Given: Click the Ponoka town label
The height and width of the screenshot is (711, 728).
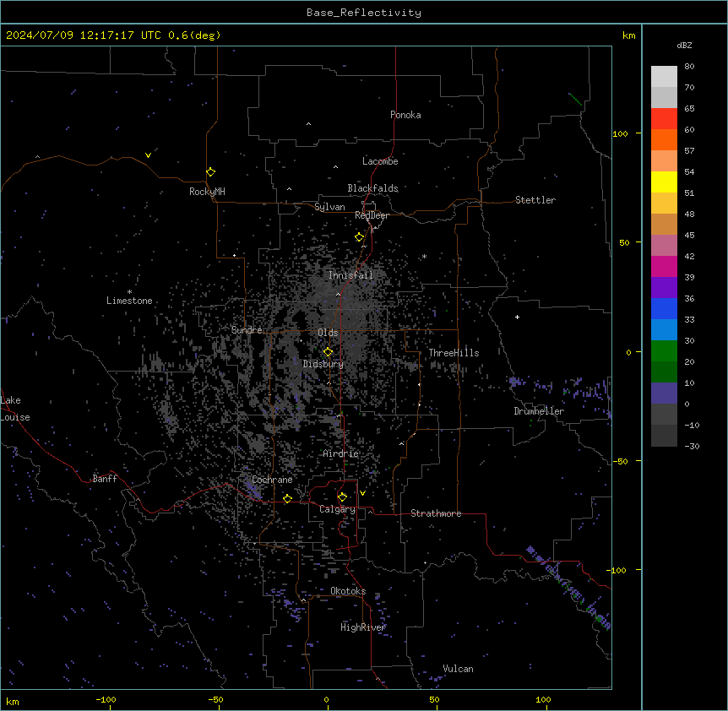Looking at the screenshot, I should [405, 115].
